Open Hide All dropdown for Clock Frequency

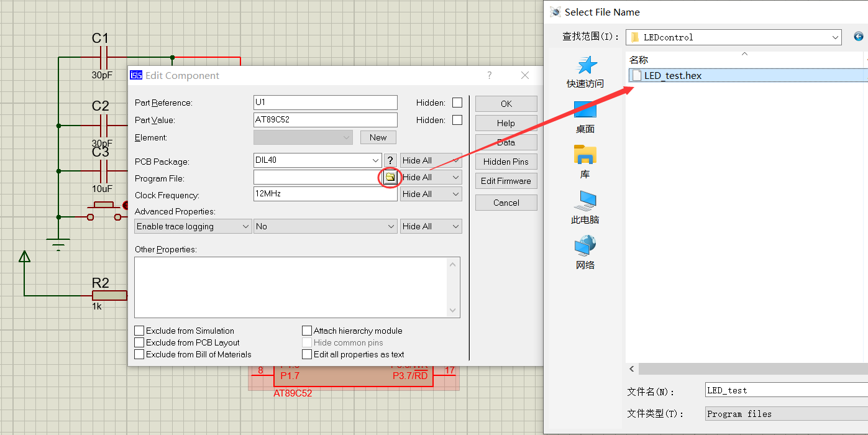(431, 194)
